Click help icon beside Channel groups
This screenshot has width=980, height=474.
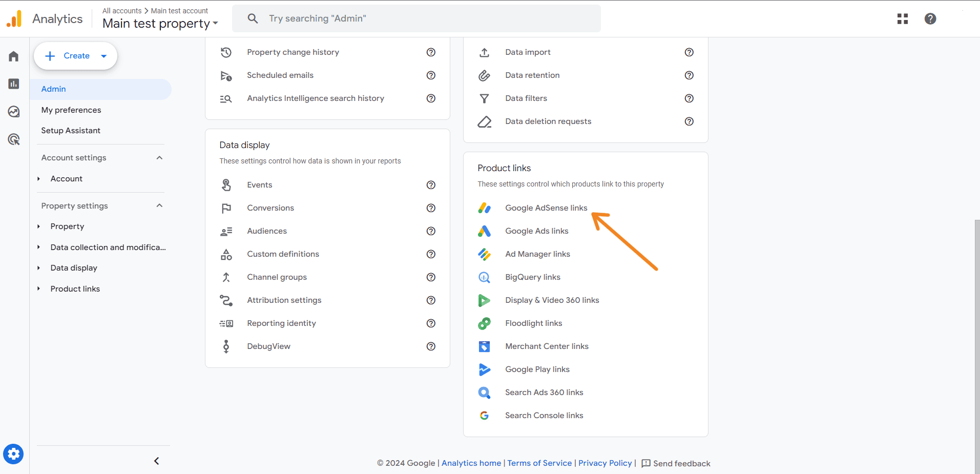431,277
